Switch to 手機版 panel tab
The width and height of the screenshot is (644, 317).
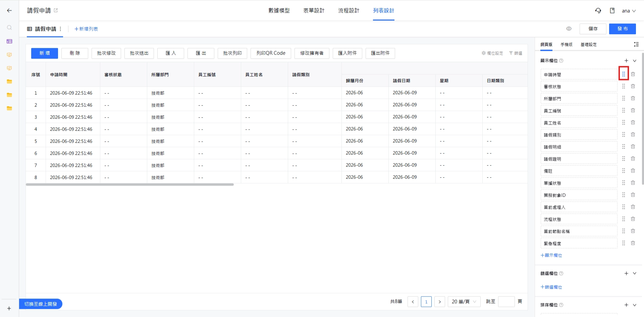point(567,44)
